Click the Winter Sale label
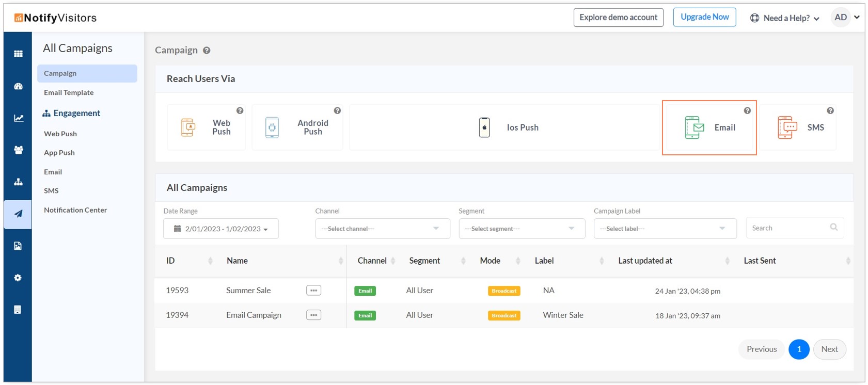The height and width of the screenshot is (385, 868). [563, 315]
